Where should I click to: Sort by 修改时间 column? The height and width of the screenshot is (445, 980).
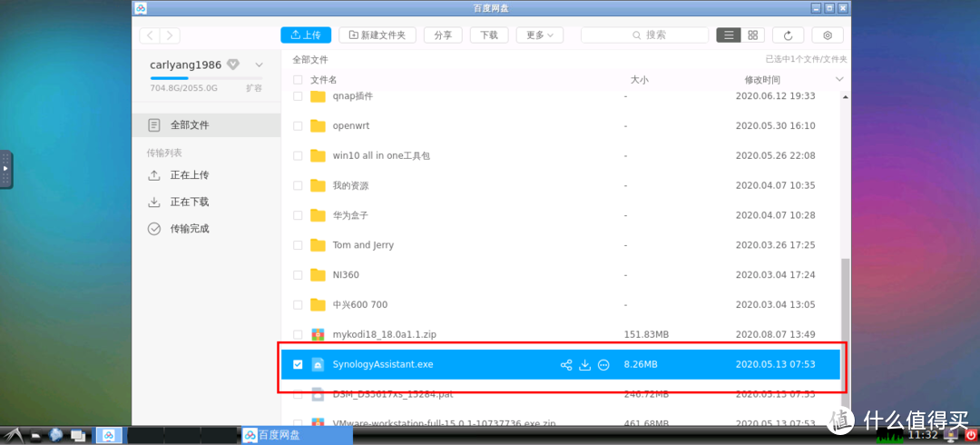(762, 80)
